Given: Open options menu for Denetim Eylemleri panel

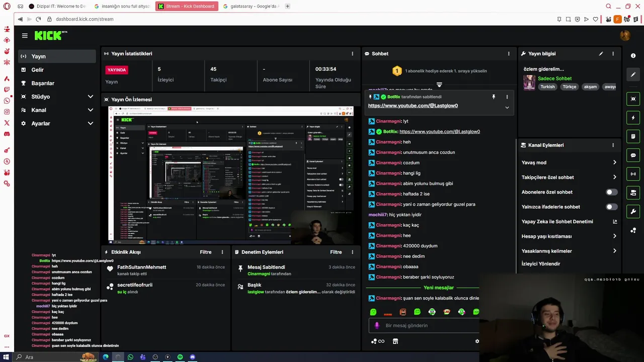Looking at the screenshot, I should pos(352,252).
